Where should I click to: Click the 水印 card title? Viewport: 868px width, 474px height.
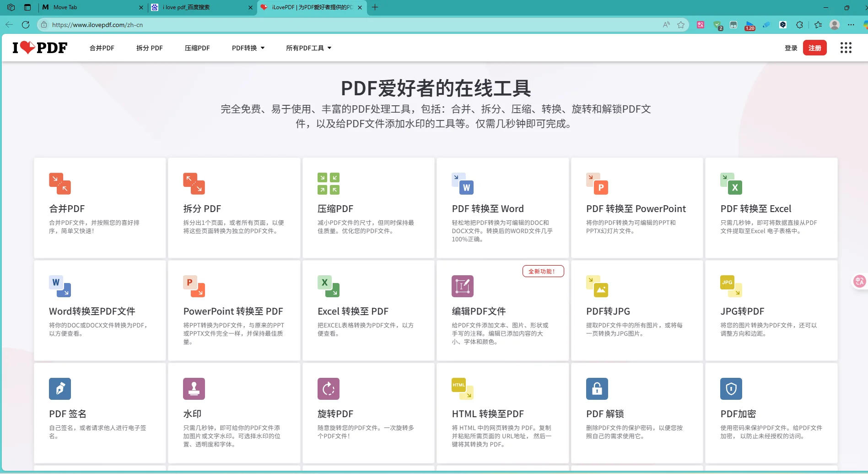point(192,414)
